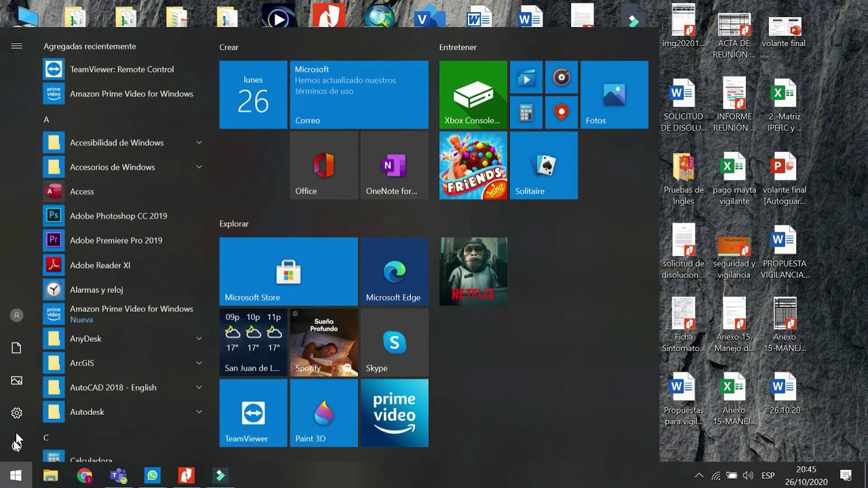Open the Office tile

pos(324,165)
